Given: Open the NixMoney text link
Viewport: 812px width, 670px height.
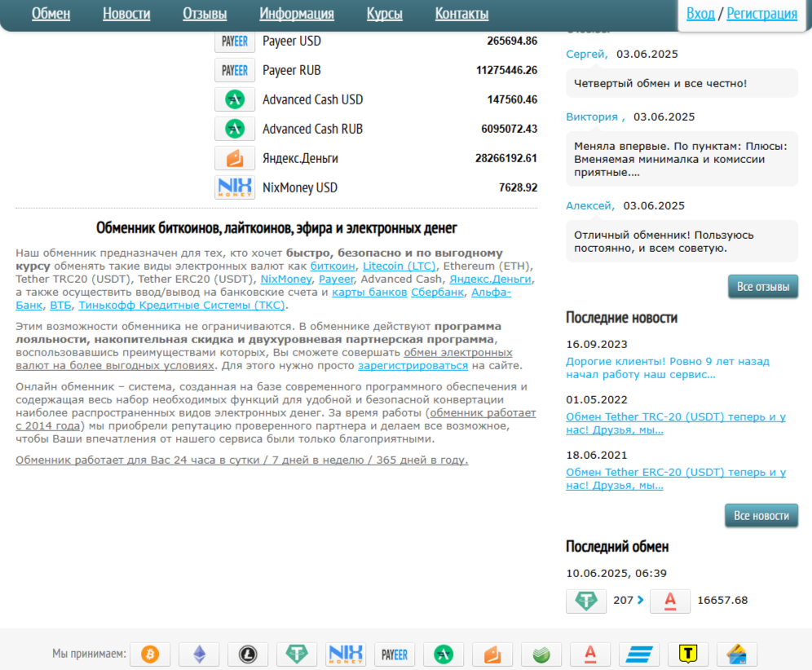Looking at the screenshot, I should click(x=286, y=279).
